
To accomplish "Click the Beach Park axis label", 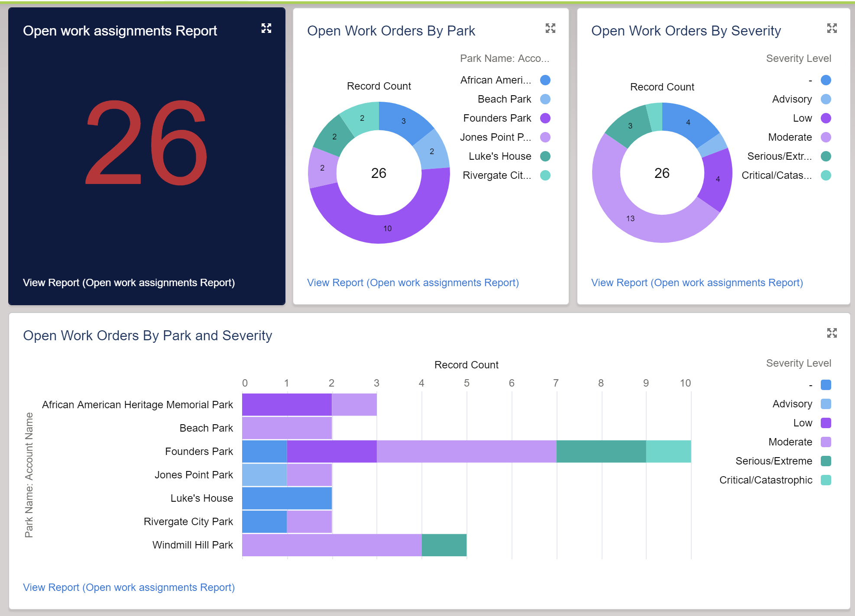I will (x=206, y=428).
